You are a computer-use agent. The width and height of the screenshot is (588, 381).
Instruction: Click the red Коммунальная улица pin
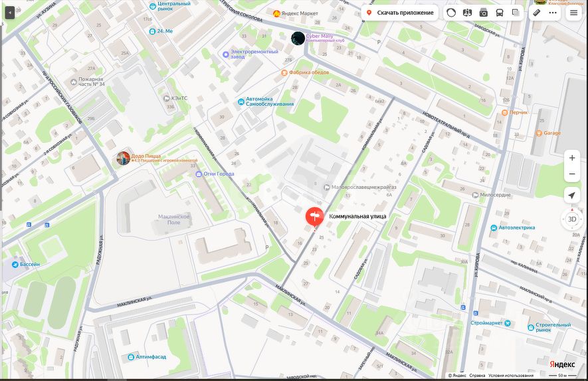click(x=315, y=217)
